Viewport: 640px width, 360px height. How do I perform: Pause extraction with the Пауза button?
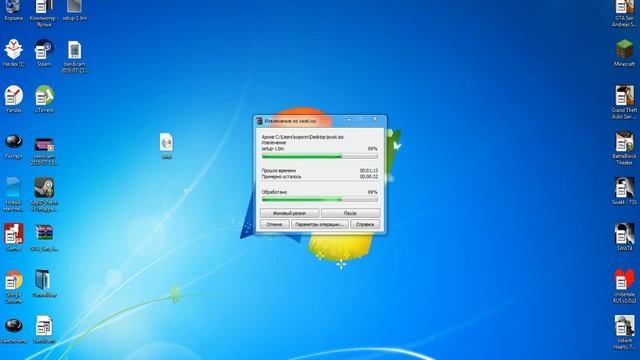[x=350, y=213]
